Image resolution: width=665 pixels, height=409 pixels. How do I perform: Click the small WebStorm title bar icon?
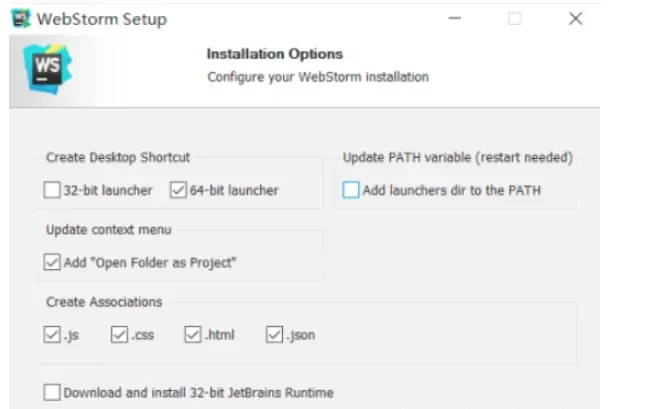18,19
